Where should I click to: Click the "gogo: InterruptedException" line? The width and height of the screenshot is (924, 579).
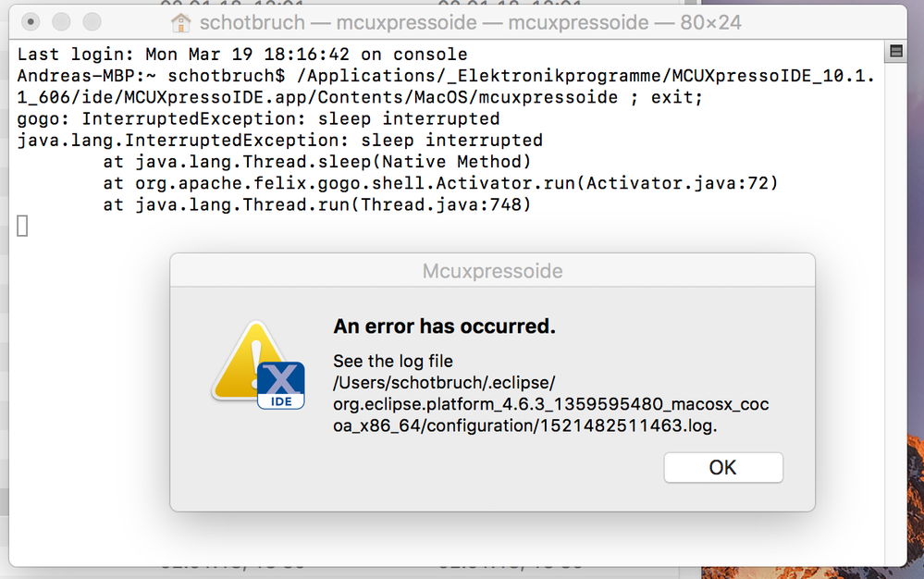(x=259, y=118)
